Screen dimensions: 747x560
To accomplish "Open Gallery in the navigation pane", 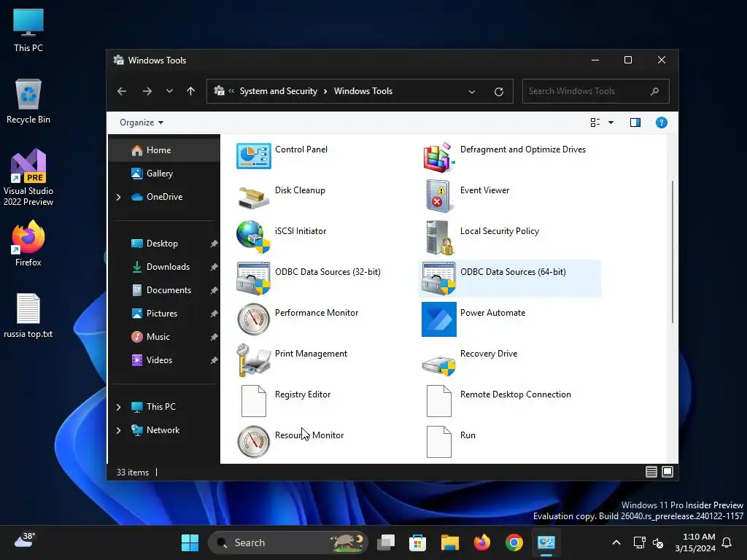I will click(x=164, y=174).
